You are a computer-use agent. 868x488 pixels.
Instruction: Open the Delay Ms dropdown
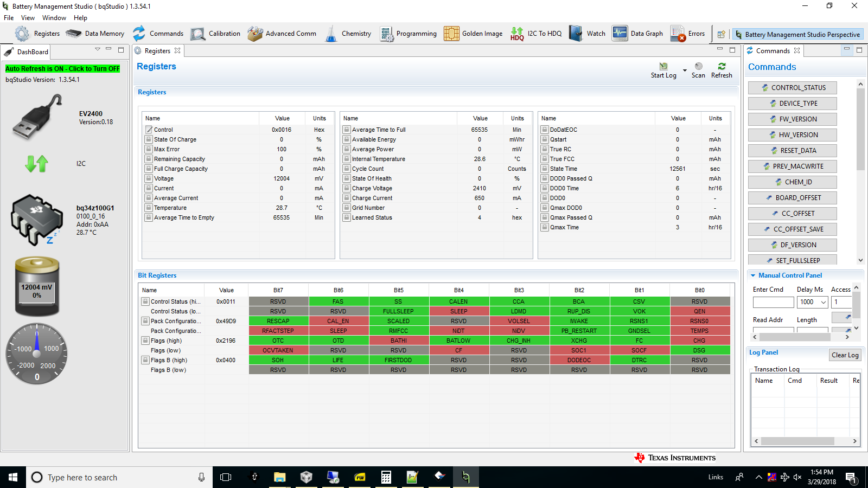[x=823, y=302]
